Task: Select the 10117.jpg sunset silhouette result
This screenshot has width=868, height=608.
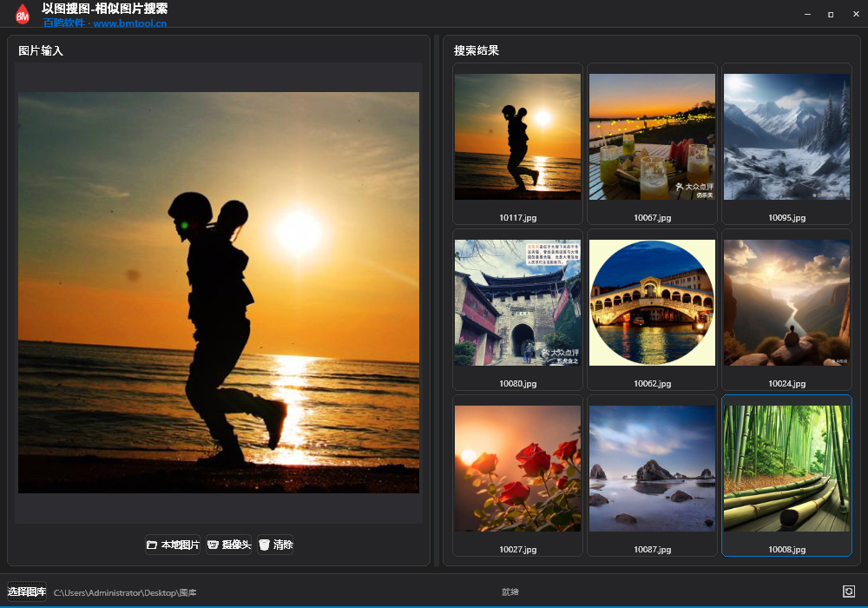Action: [x=517, y=136]
